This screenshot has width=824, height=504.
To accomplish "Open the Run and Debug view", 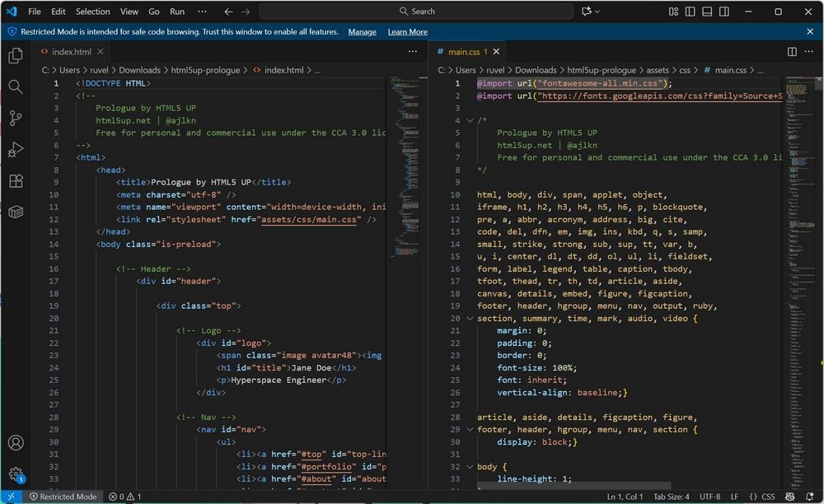I will click(x=15, y=149).
